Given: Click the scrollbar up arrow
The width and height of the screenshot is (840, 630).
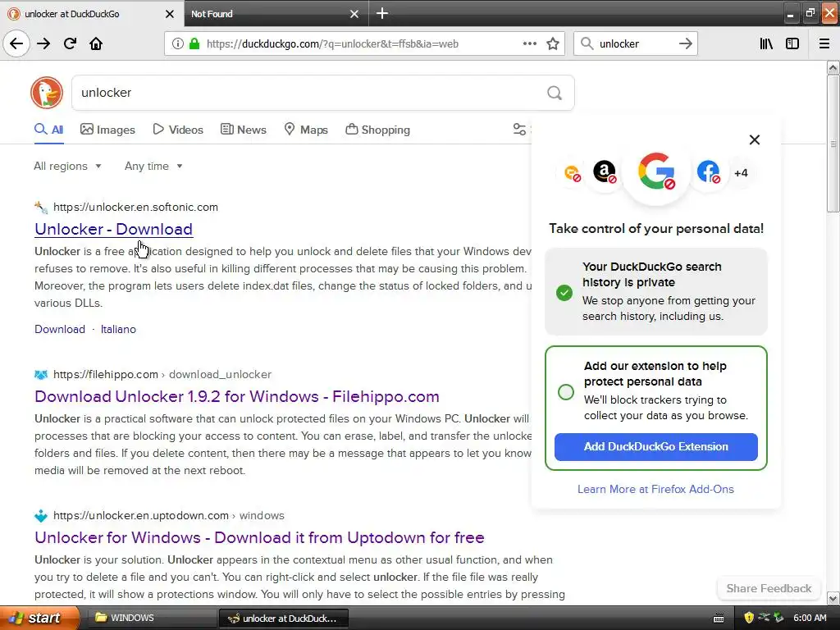Looking at the screenshot, I should pos(833,67).
